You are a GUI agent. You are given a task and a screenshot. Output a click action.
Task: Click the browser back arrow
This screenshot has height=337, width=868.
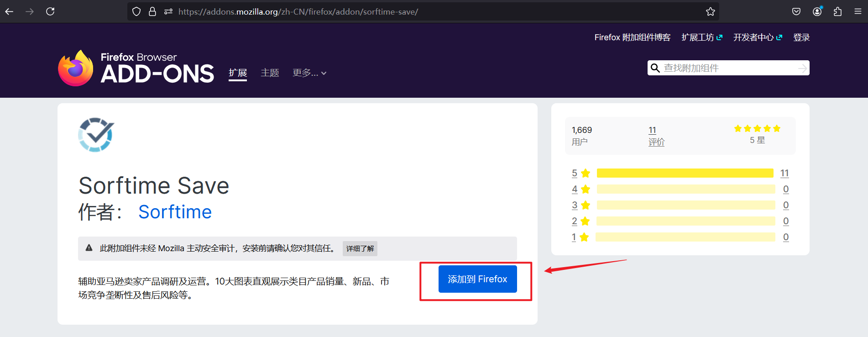click(x=9, y=11)
